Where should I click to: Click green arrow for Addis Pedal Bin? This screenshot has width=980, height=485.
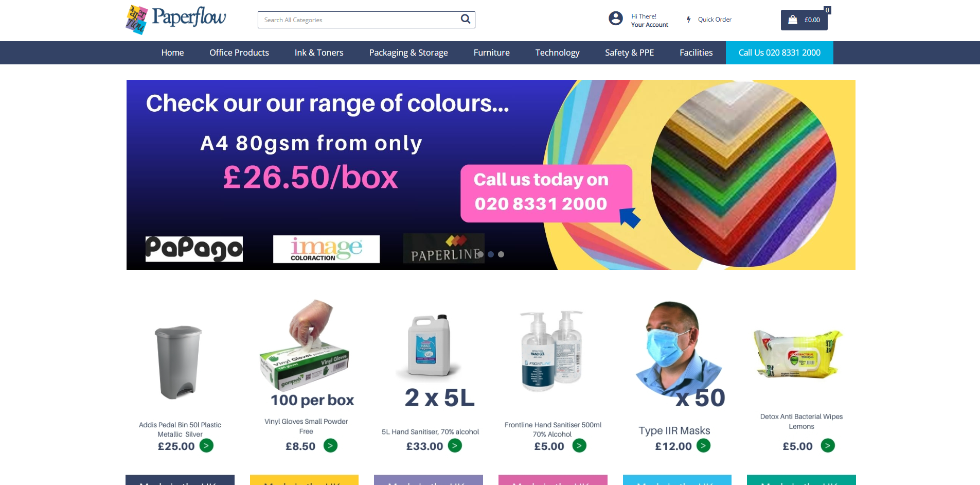[x=206, y=446]
